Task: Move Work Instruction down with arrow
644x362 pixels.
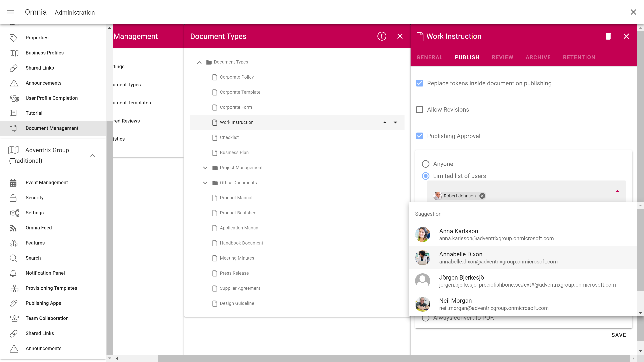Action: pyautogui.click(x=395, y=122)
